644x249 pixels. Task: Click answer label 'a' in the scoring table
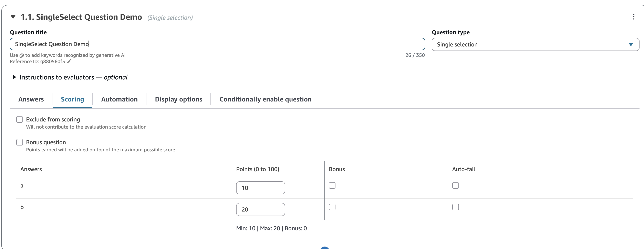click(x=22, y=186)
